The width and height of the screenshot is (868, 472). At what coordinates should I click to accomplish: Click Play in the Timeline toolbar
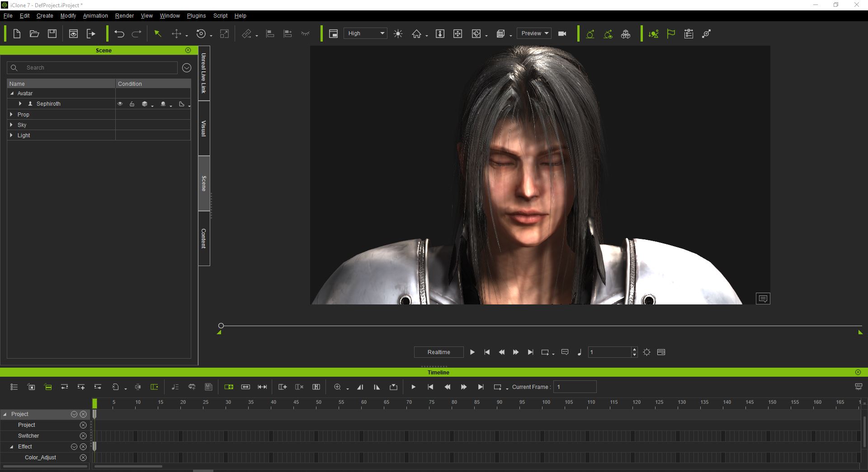(413, 387)
